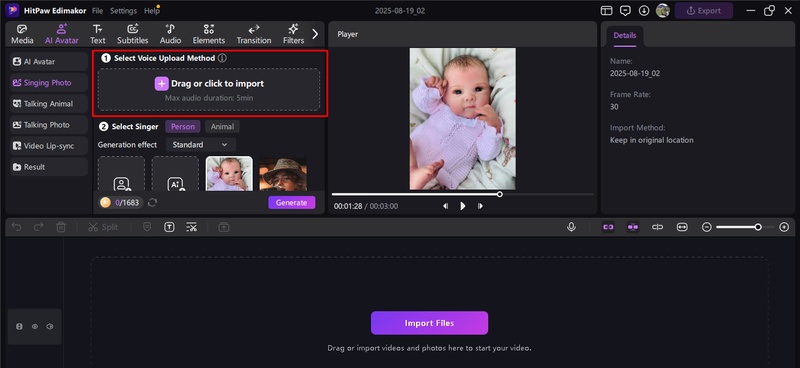
Task: Click the add Text T icon in timeline toolbar
Action: pos(169,227)
